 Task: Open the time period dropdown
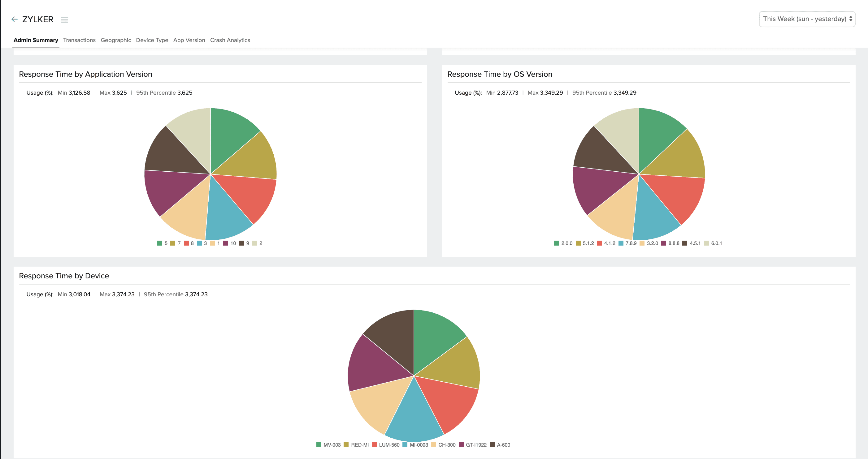click(x=807, y=19)
